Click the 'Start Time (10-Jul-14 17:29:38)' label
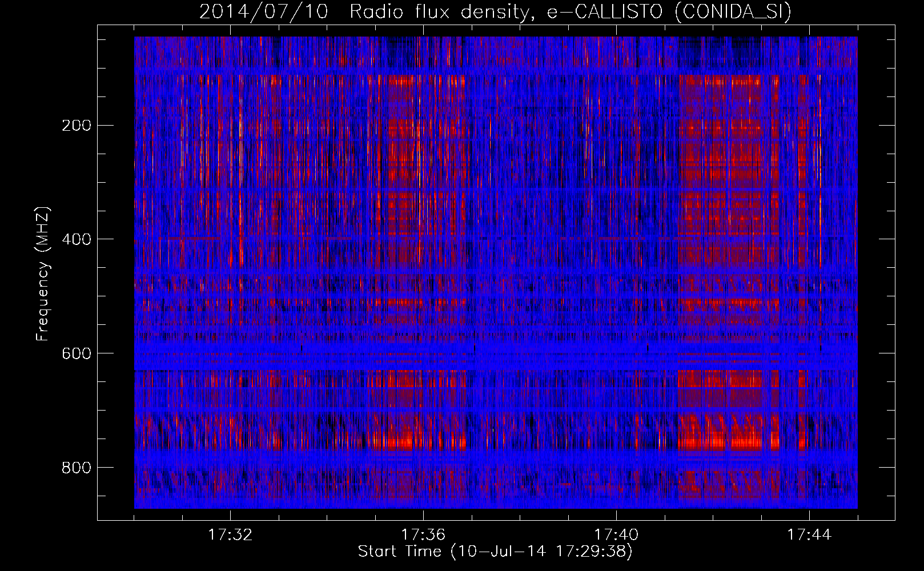Screen dimensions: 924x571 tap(495, 552)
